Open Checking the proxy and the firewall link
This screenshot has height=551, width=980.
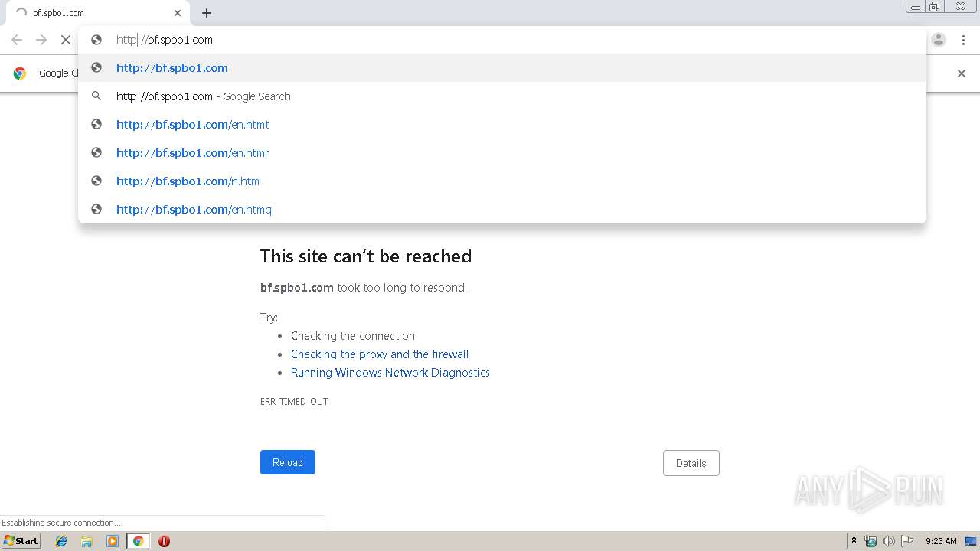pyautogui.click(x=380, y=354)
